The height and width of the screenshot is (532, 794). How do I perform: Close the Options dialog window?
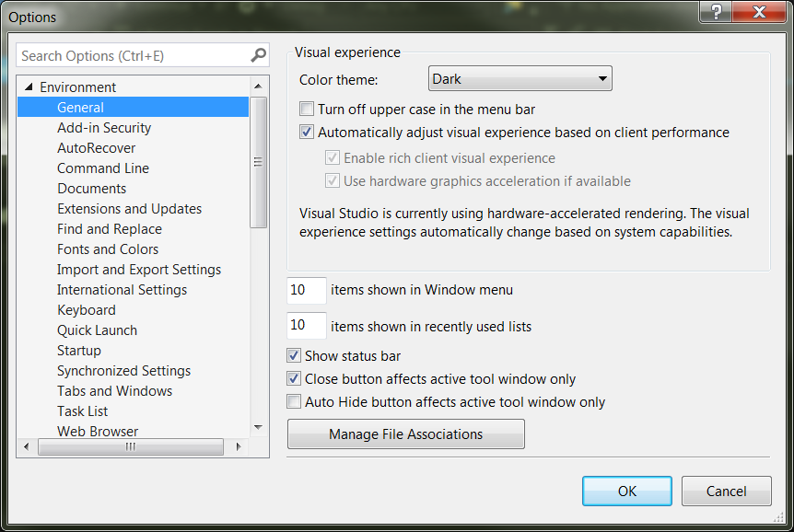pyautogui.click(x=759, y=11)
